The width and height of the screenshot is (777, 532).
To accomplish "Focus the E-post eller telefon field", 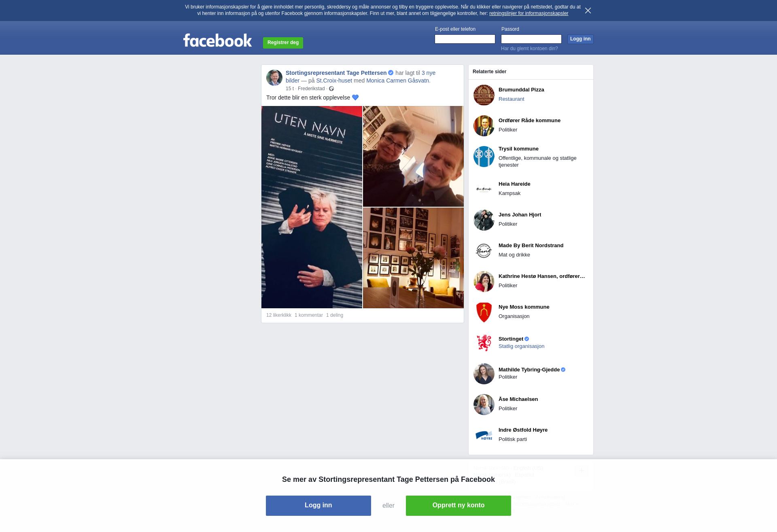I will [465, 39].
